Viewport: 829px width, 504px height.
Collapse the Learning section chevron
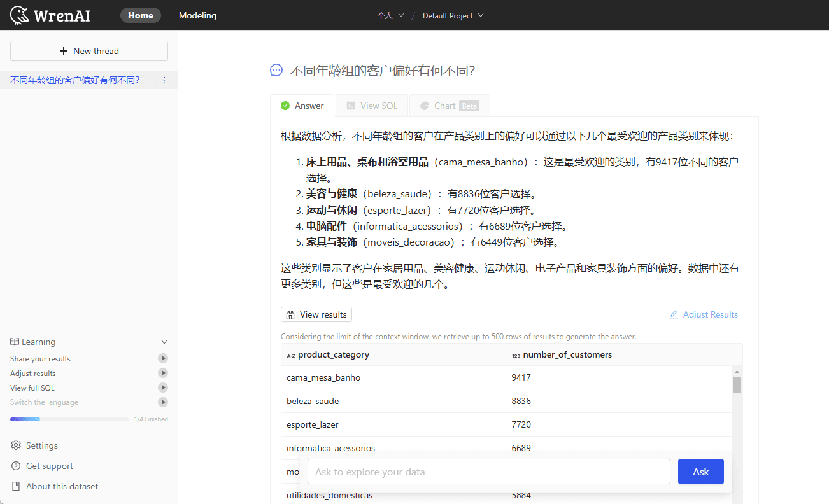[x=164, y=342]
